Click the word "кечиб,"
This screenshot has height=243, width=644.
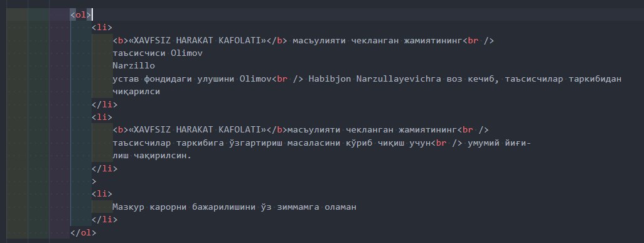tap(484, 79)
